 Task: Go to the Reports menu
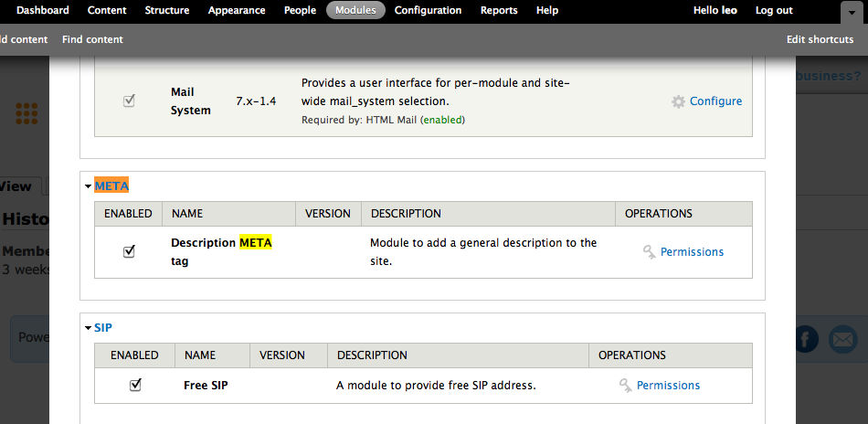click(498, 10)
